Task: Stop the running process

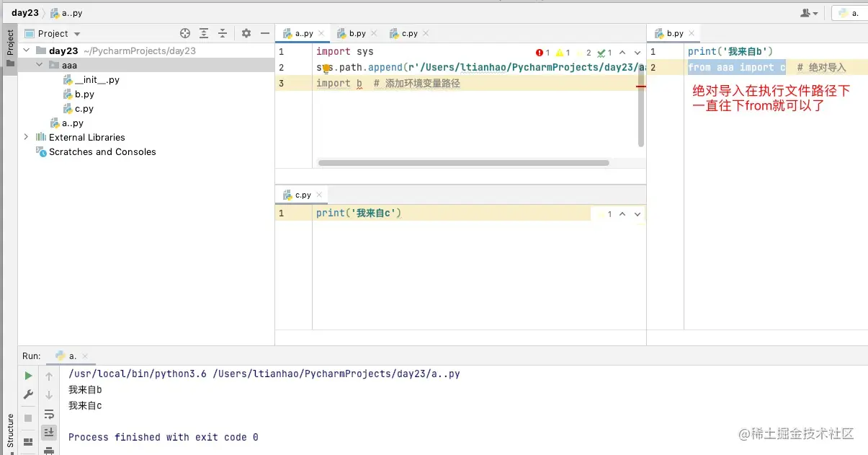Action: (28, 418)
